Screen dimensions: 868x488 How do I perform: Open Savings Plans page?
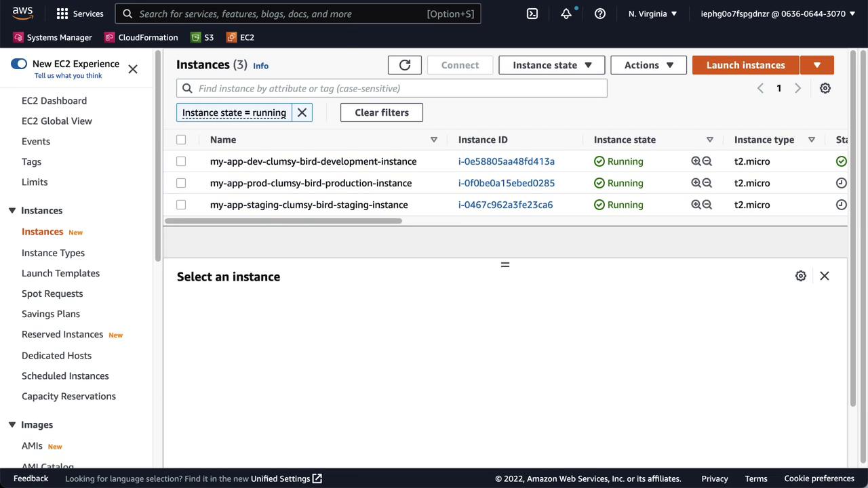(x=51, y=314)
